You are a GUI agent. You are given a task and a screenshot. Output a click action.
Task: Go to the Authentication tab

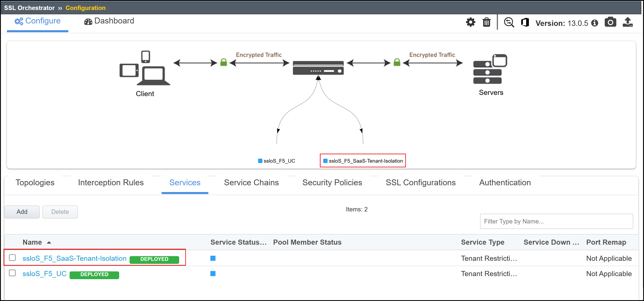click(505, 183)
